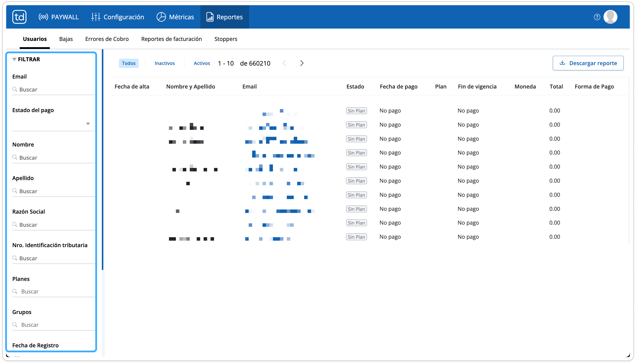Screen dimensions: 636x364
Task: Click the 'de 660210' record count
Action: point(255,63)
